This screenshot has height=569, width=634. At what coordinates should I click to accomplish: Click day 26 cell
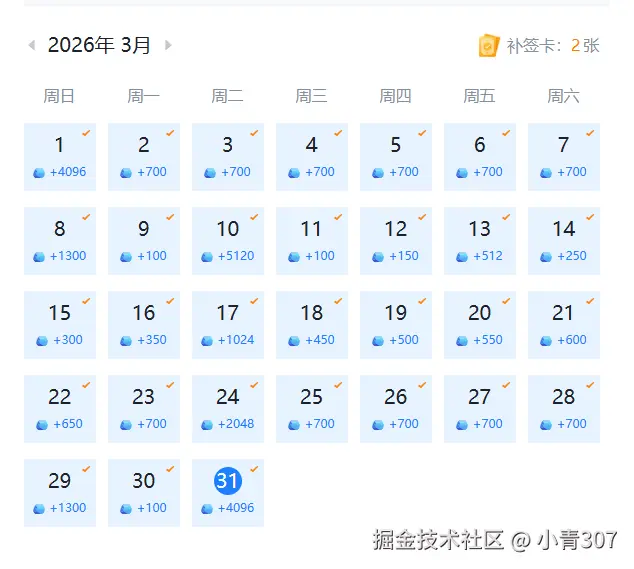pyautogui.click(x=396, y=409)
